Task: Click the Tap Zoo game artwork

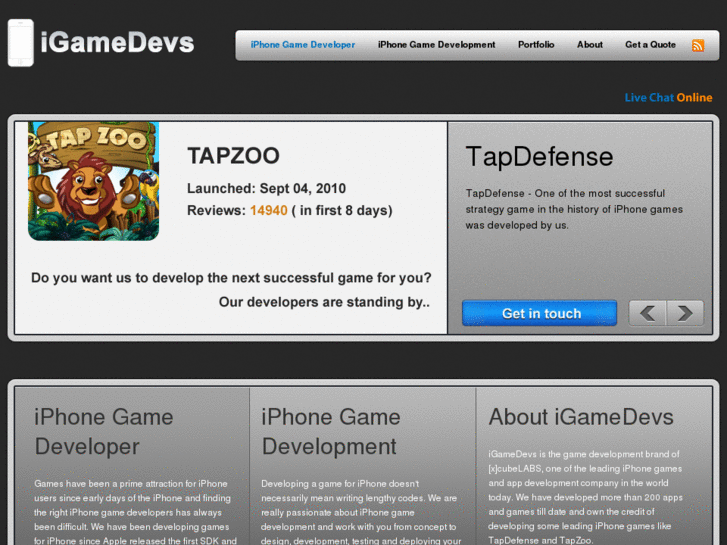Action: coord(93,181)
